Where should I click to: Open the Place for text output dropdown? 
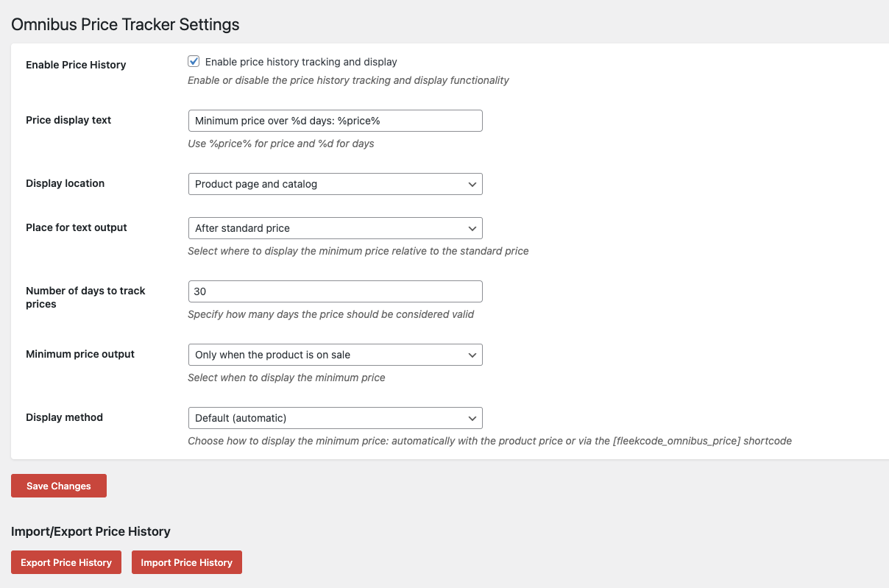335,228
